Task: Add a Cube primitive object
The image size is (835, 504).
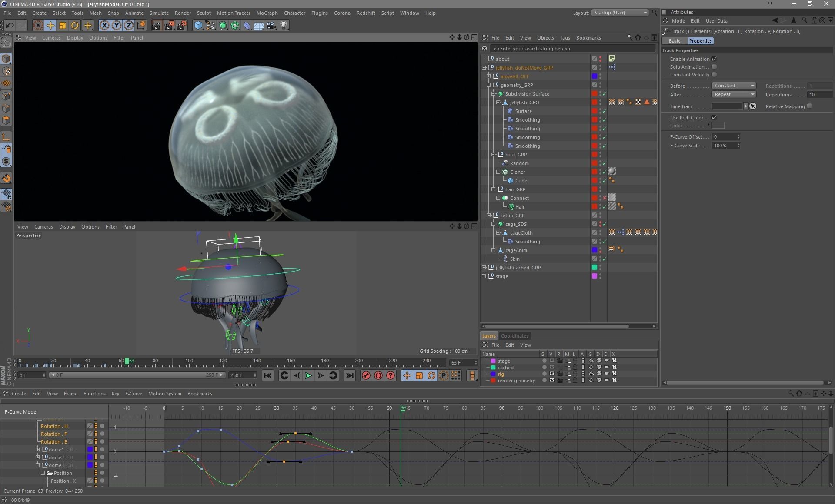Action: pos(198,25)
